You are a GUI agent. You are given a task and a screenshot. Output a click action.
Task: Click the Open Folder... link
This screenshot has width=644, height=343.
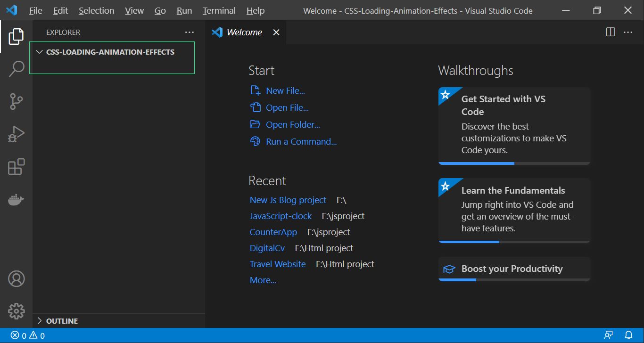tap(293, 124)
